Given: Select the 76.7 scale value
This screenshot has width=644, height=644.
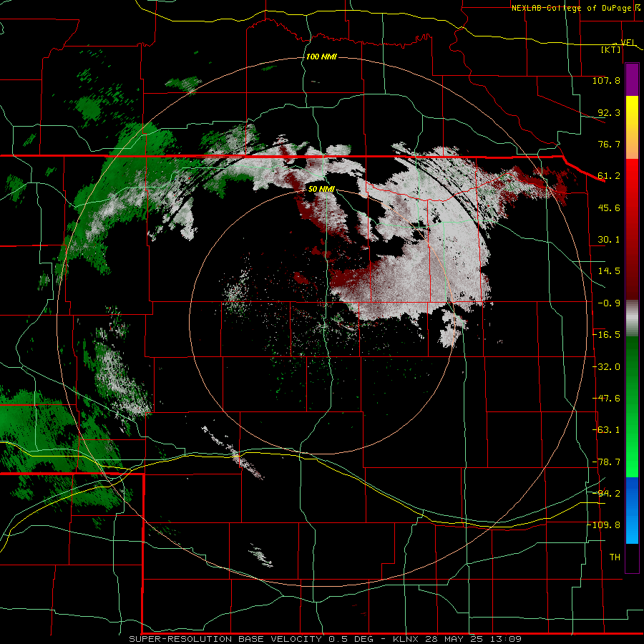Looking at the screenshot, I should point(609,144).
